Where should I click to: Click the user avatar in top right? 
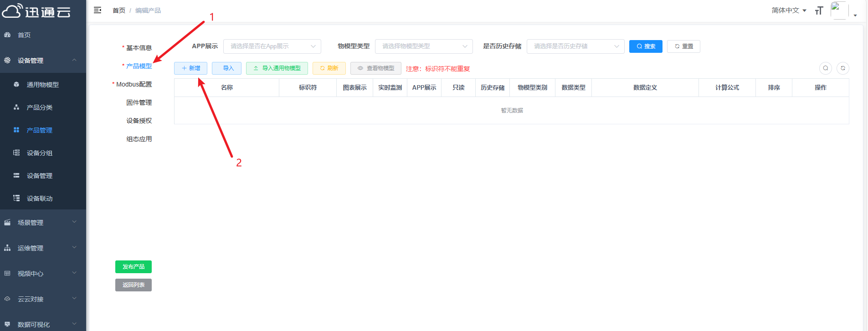(x=839, y=10)
